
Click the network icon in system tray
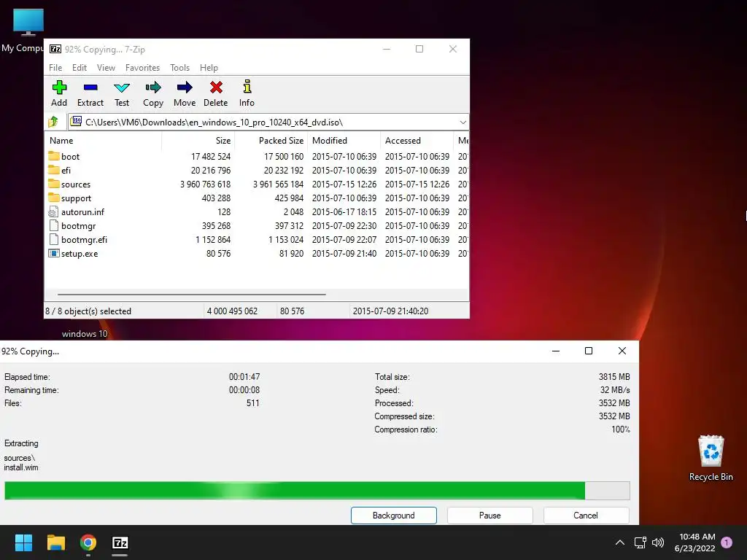pos(640,542)
